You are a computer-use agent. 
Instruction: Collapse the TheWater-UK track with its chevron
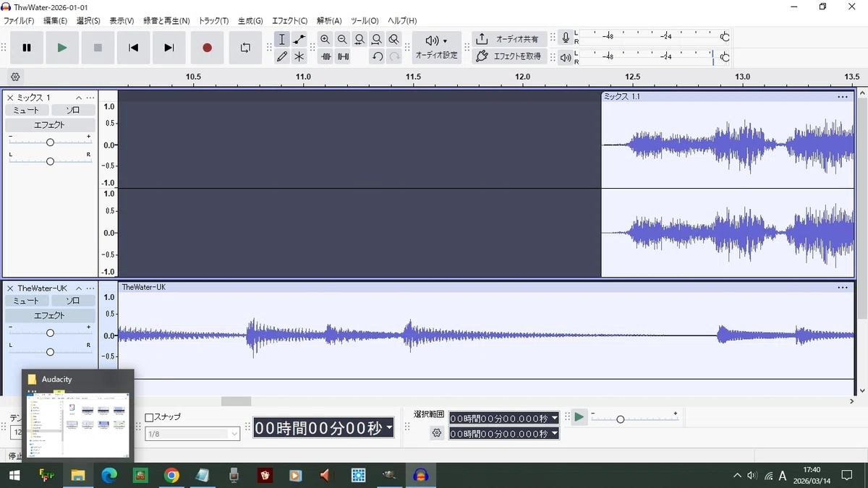pos(78,288)
